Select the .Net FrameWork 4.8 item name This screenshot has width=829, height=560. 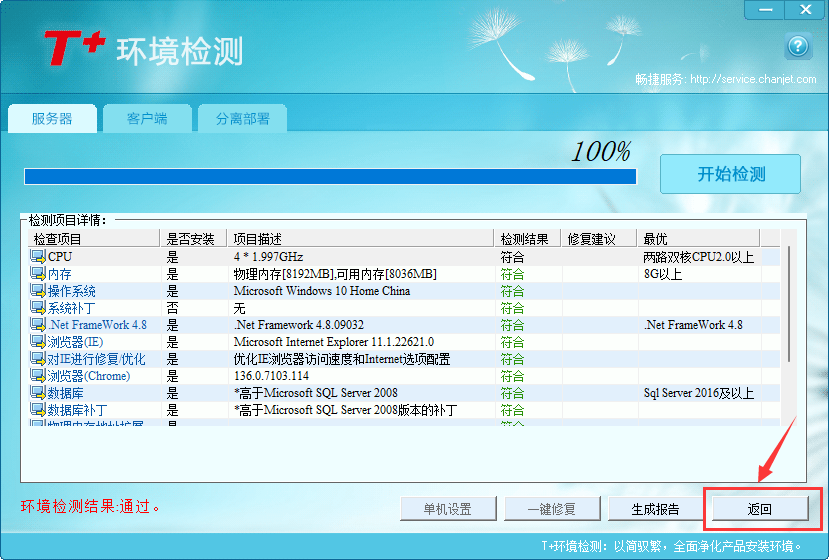97,325
